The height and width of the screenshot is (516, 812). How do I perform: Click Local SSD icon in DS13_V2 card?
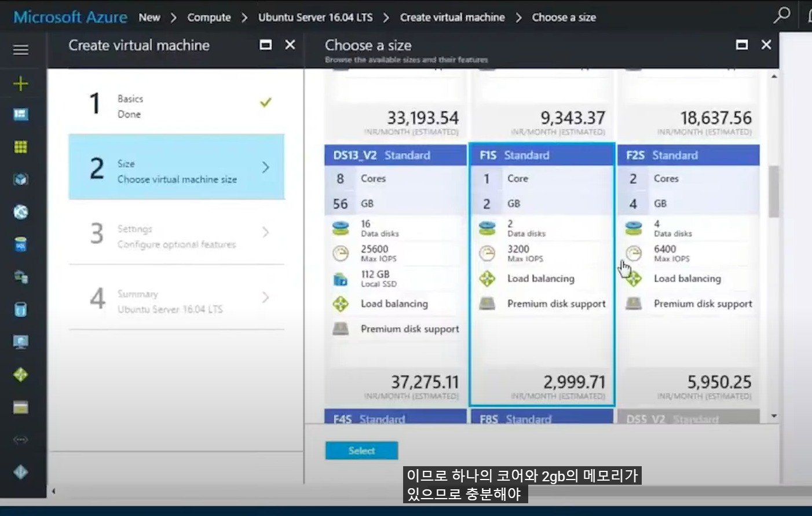click(x=341, y=279)
